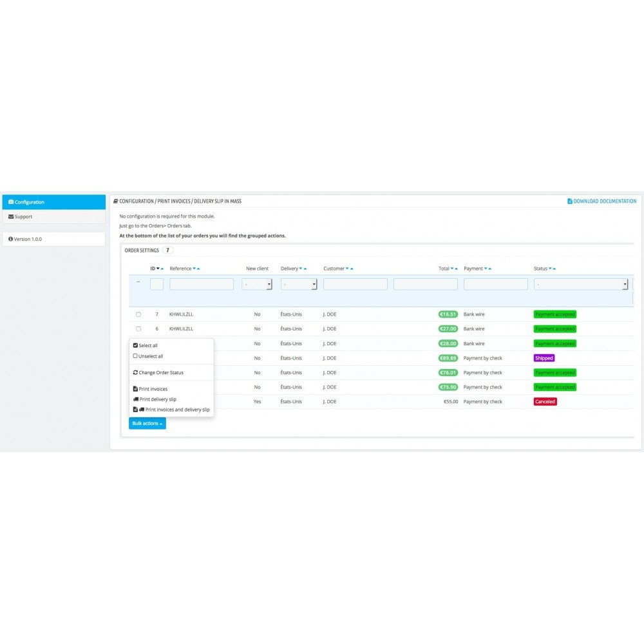
Task: Click J. DOE customer on Canceled row
Action: pos(329,402)
